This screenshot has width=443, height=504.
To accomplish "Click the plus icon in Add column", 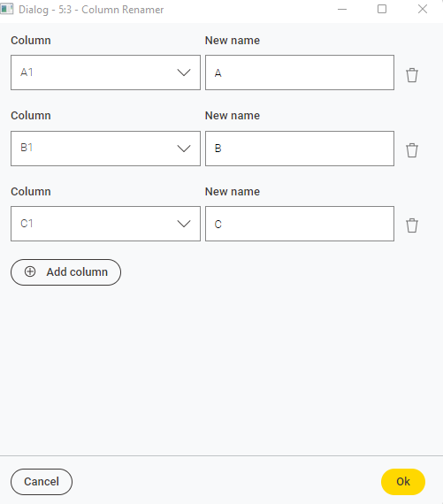I will click(30, 271).
